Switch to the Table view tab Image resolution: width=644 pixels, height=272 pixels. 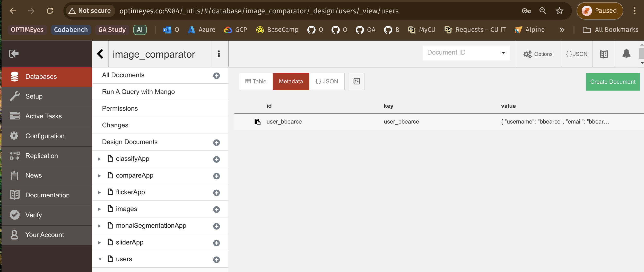tap(256, 81)
